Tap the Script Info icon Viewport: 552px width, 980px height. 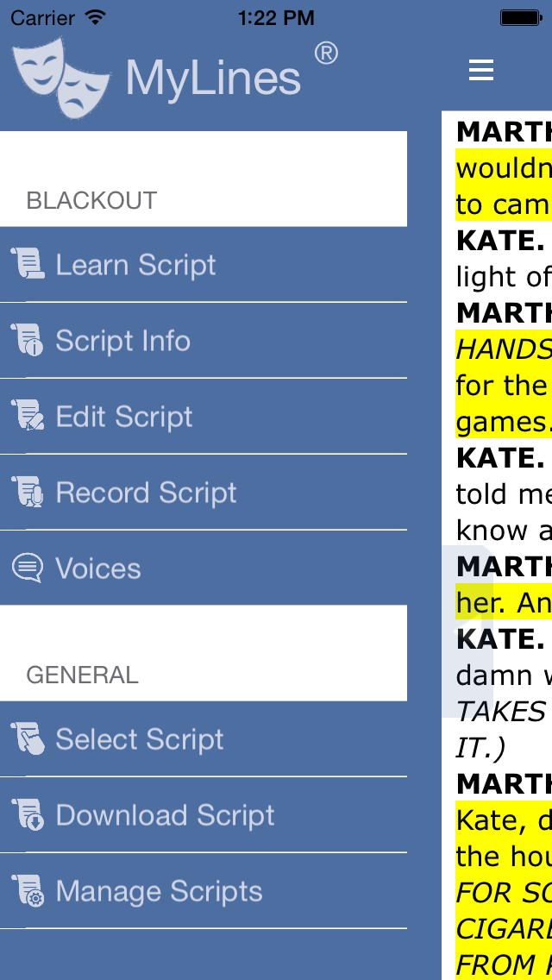coord(28,340)
